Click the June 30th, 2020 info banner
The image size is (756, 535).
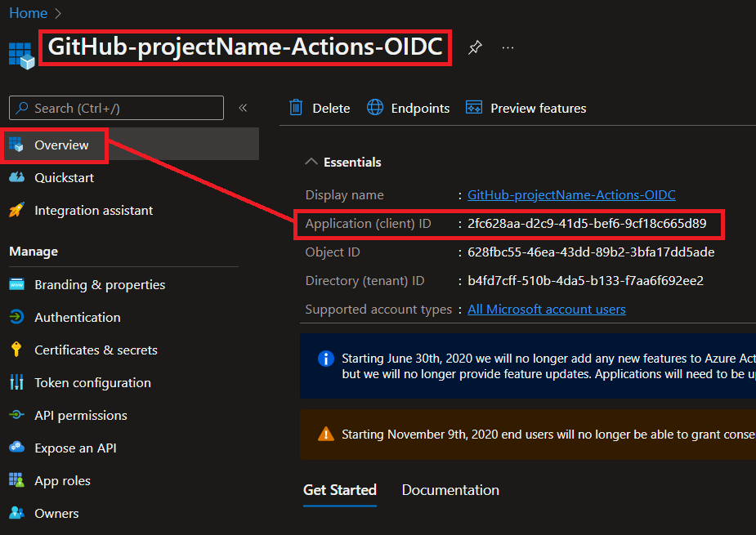[x=528, y=366]
